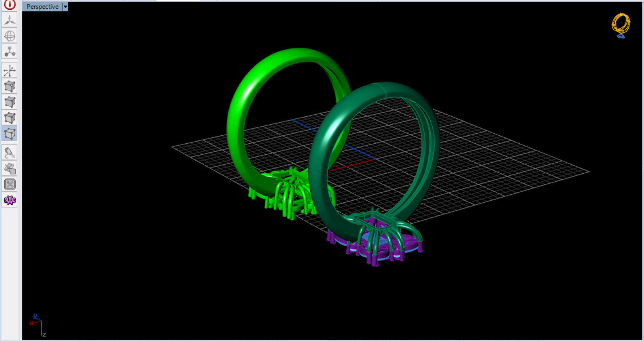Click the small blue icon under orange ring
The width and height of the screenshot is (644, 341).
tap(621, 36)
